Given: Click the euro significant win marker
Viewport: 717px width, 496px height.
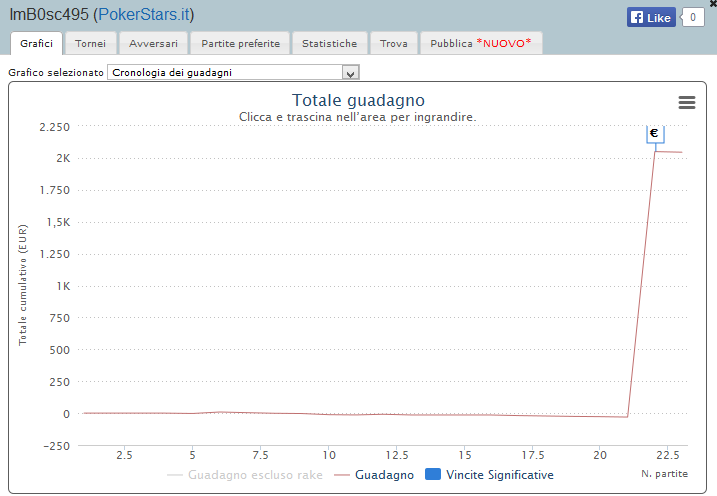Looking at the screenshot, I should pyautogui.click(x=654, y=133).
